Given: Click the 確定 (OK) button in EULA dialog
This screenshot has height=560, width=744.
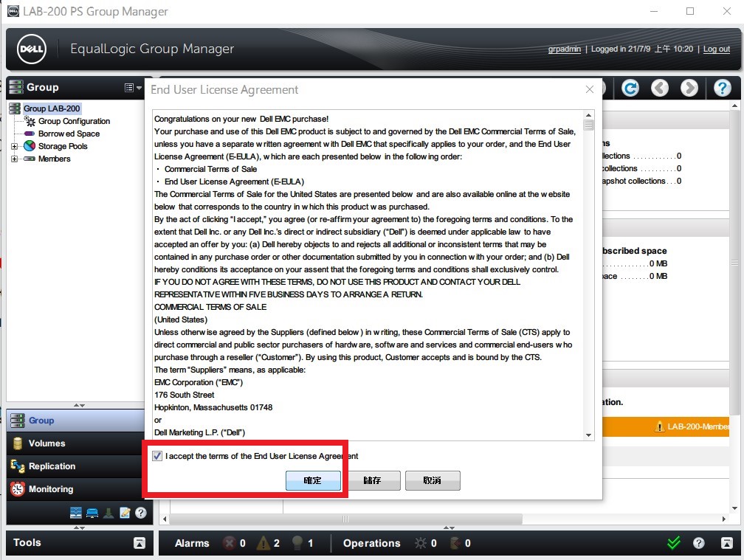Looking at the screenshot, I should (x=313, y=480).
